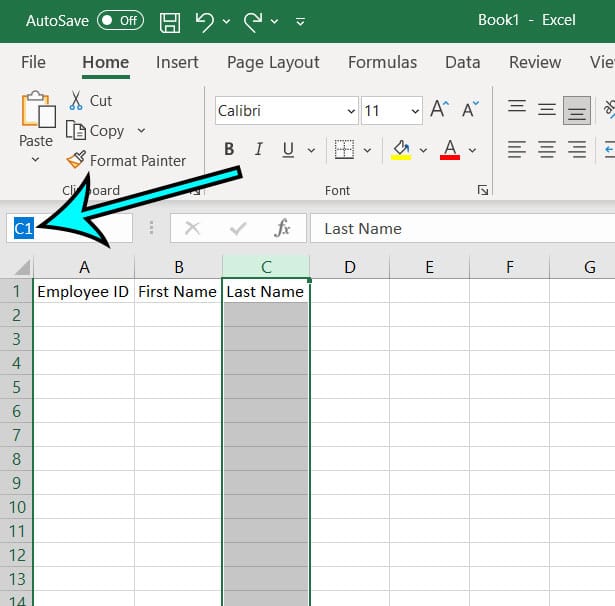Click the Copy button
Screen dimensions: 615x606
pos(95,131)
